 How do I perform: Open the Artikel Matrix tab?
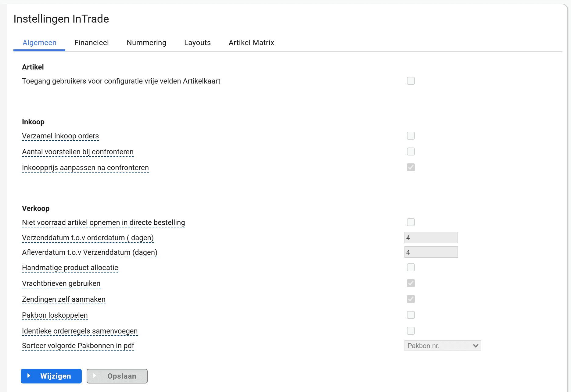[x=251, y=43]
